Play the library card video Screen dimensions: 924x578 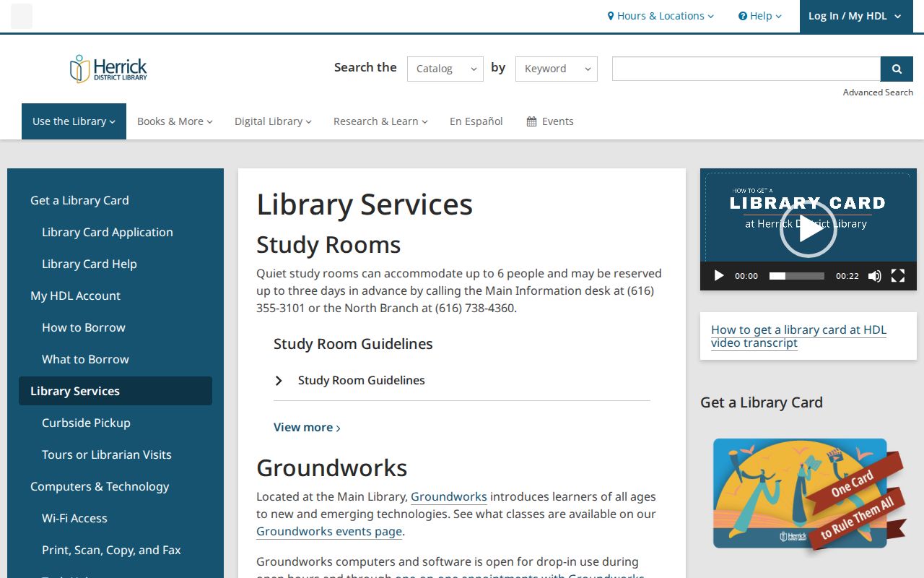[x=808, y=229]
